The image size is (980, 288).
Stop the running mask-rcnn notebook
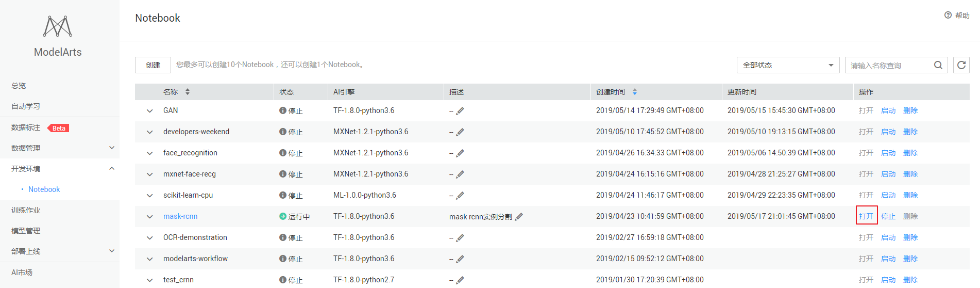888,216
